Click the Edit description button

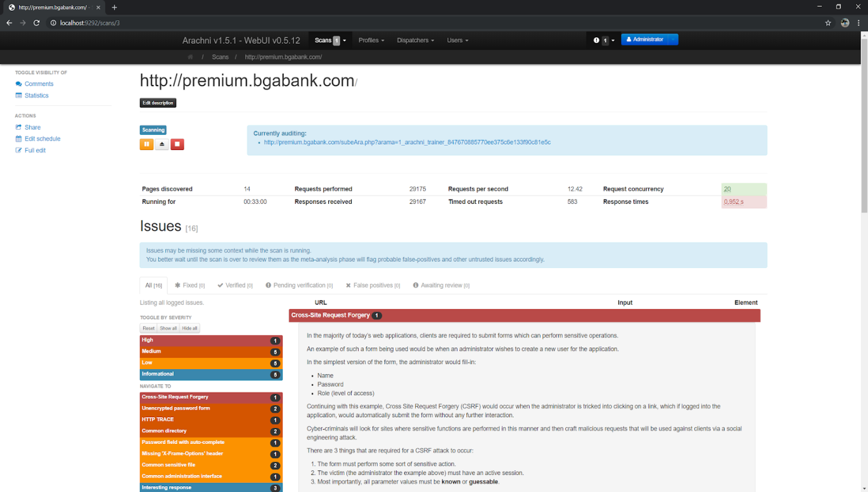(158, 103)
